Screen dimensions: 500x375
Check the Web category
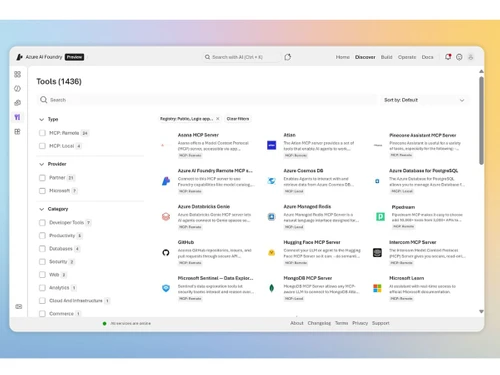coord(42,275)
